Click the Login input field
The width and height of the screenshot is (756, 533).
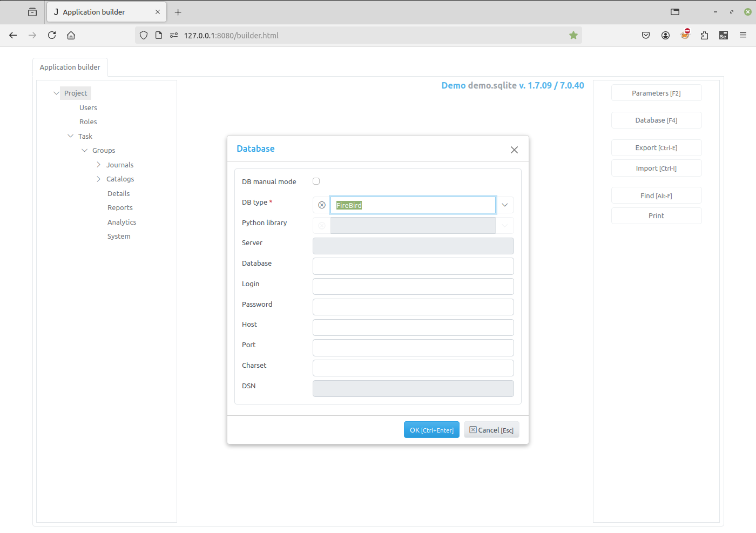413,286
